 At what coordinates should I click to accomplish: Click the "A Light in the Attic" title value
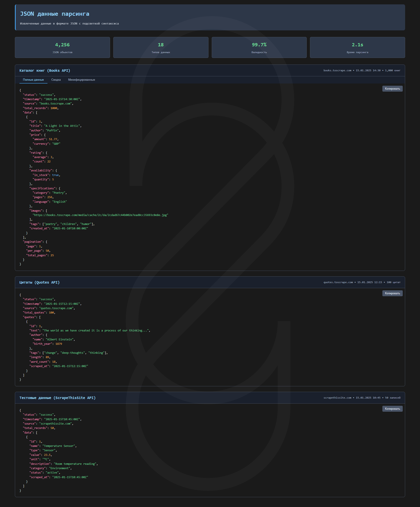(62, 126)
